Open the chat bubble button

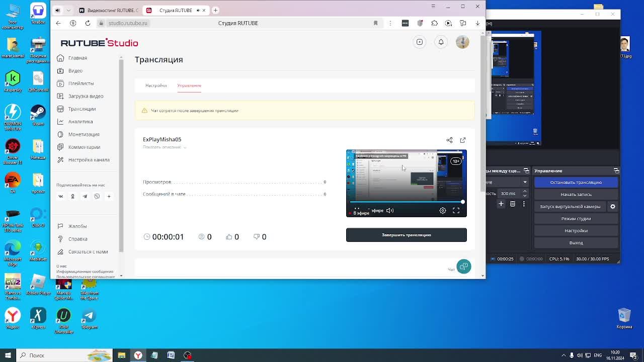[464, 266]
